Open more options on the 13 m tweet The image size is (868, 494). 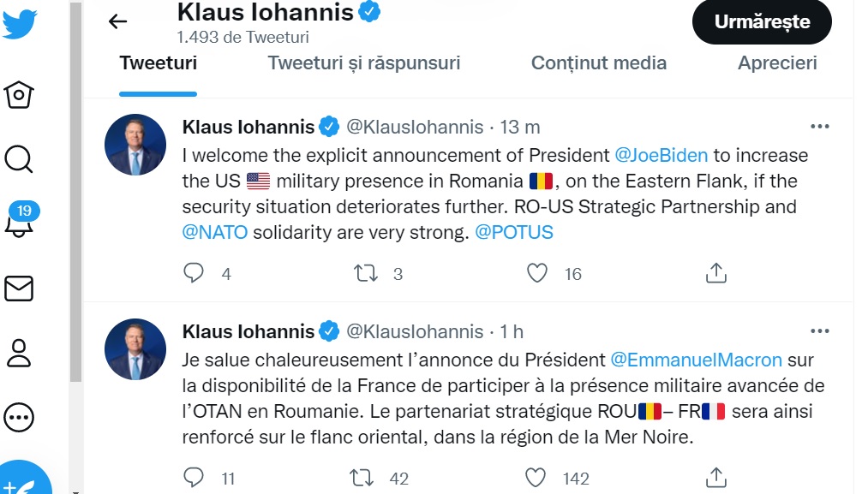pyautogui.click(x=819, y=127)
